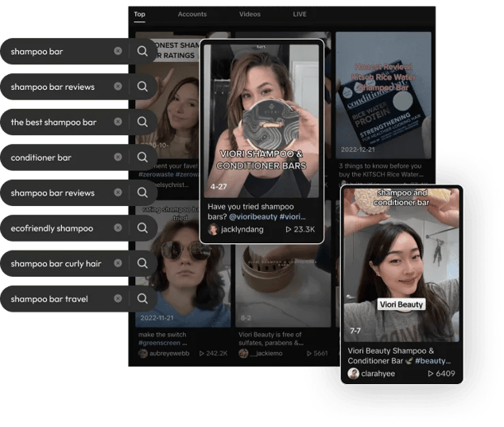
Task: Click search icon for 'shampoo bar travel'
Action: pyautogui.click(x=142, y=299)
